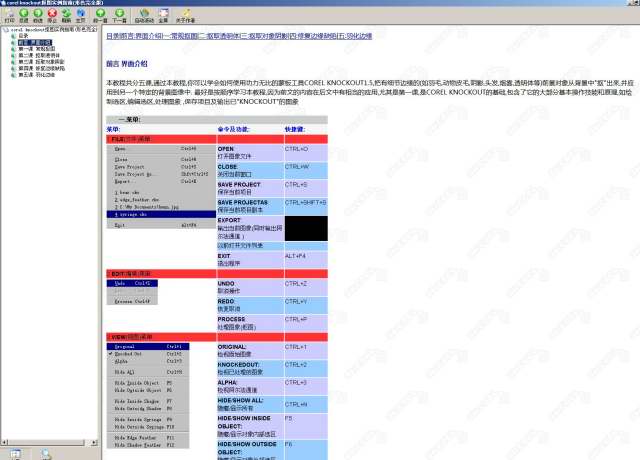Select the 前言 界面介绍 tree entry
This screenshot has width=640, height=460.
coord(35,42)
